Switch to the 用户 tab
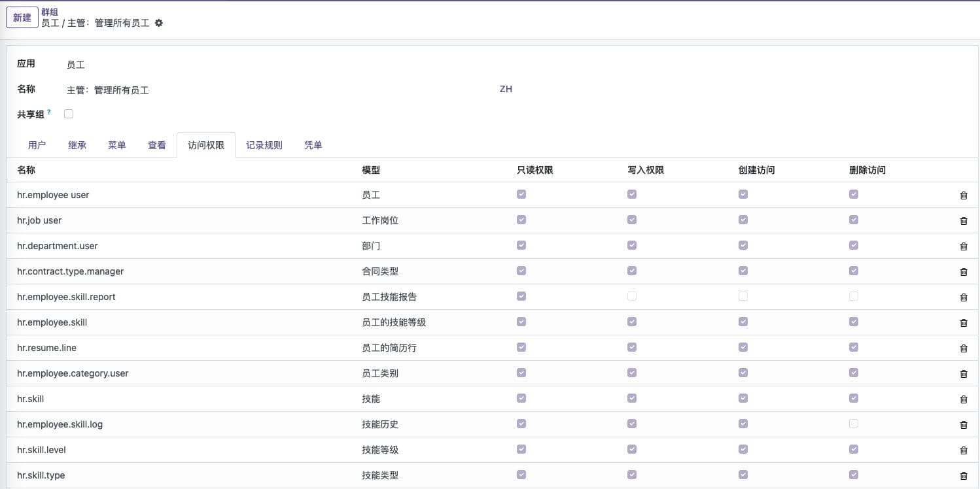The width and height of the screenshot is (980, 489). tap(37, 145)
